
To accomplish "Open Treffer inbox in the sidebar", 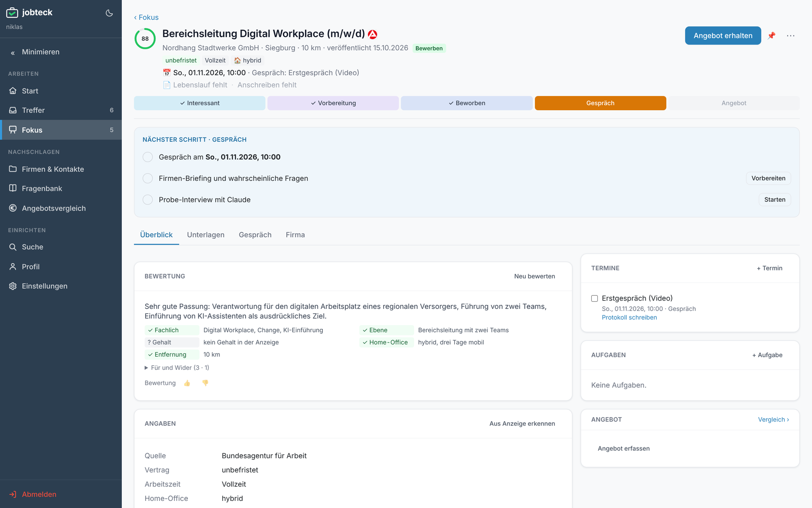I will [x=61, y=110].
